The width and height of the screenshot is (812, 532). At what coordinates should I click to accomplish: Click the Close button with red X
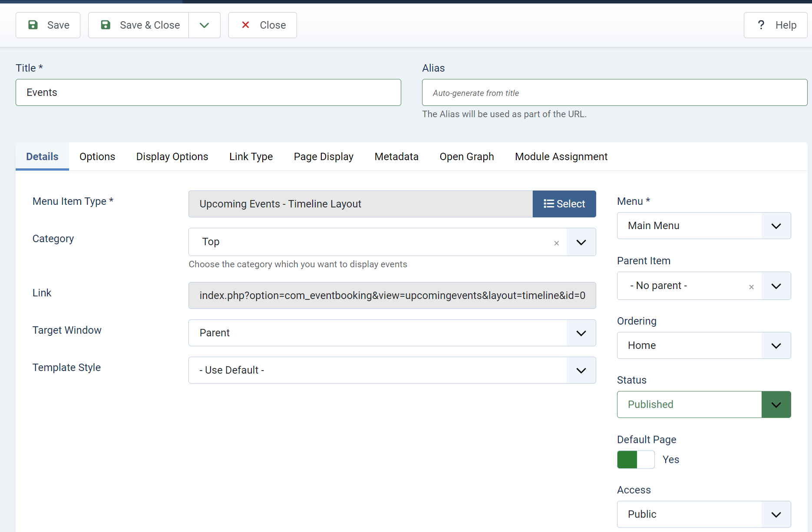[263, 25]
